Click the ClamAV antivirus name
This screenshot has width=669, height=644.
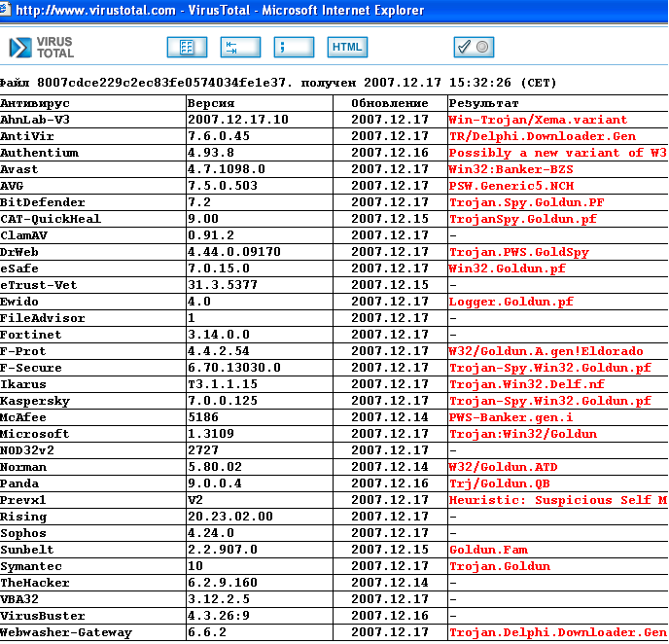(23, 235)
